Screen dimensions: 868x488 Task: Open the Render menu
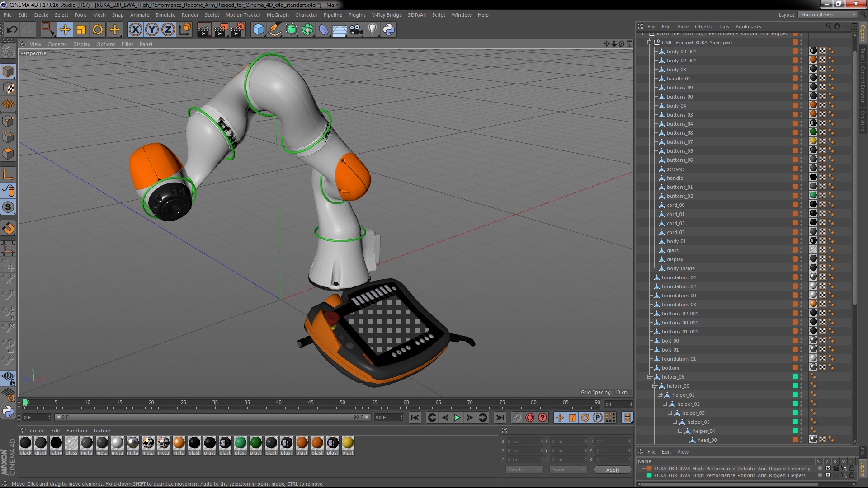point(190,15)
